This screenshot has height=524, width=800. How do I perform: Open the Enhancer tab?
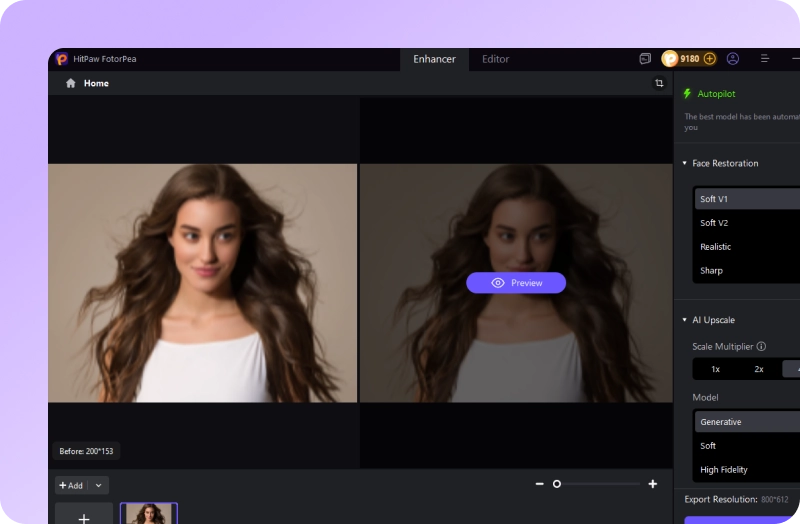(434, 59)
